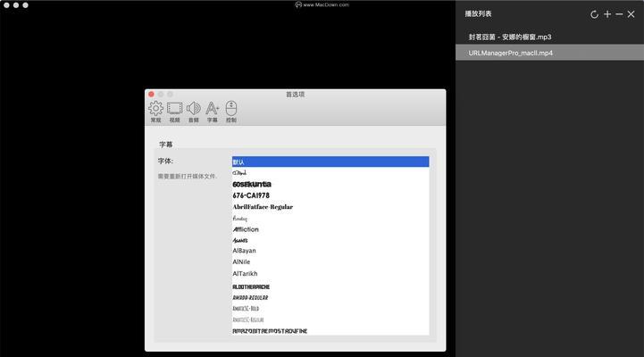
Task: Click the minus icon to remove from playlist
Action: point(619,14)
